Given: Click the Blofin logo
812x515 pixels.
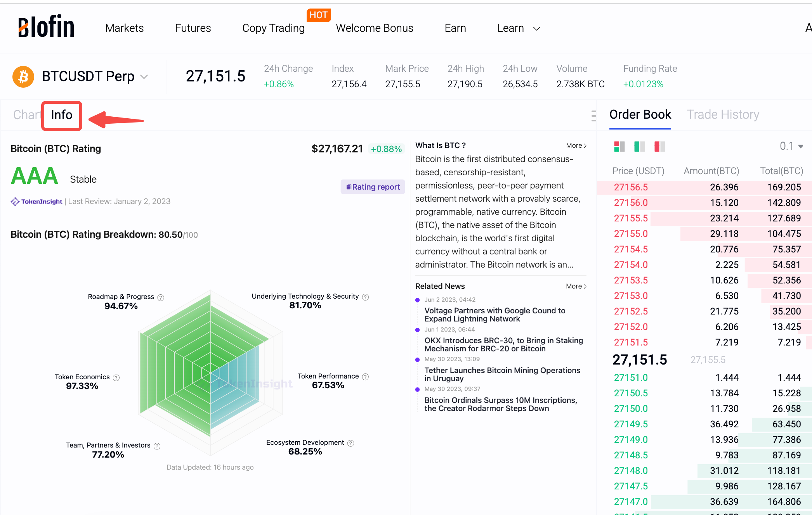Looking at the screenshot, I should coord(46,26).
